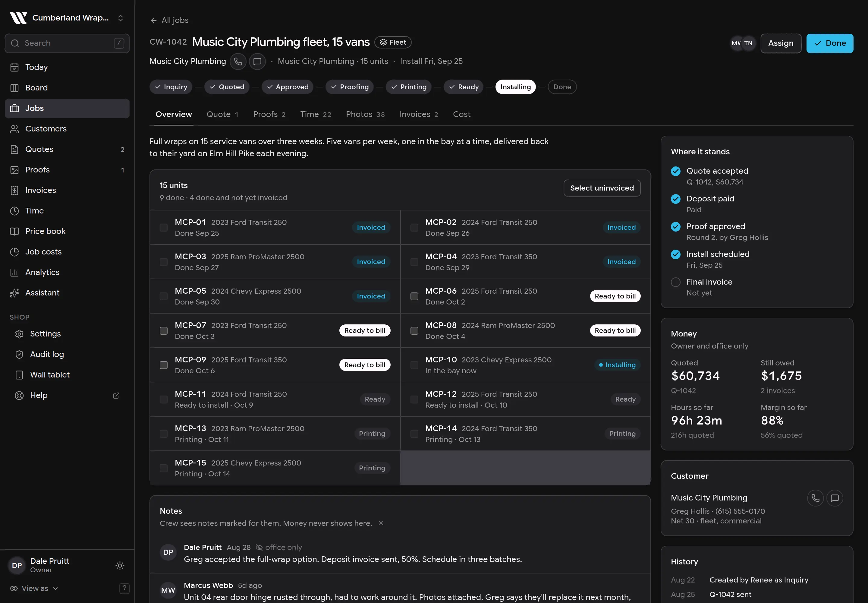This screenshot has height=603, width=868.
Task: Mark the job Done with blue button
Action: [x=830, y=43]
